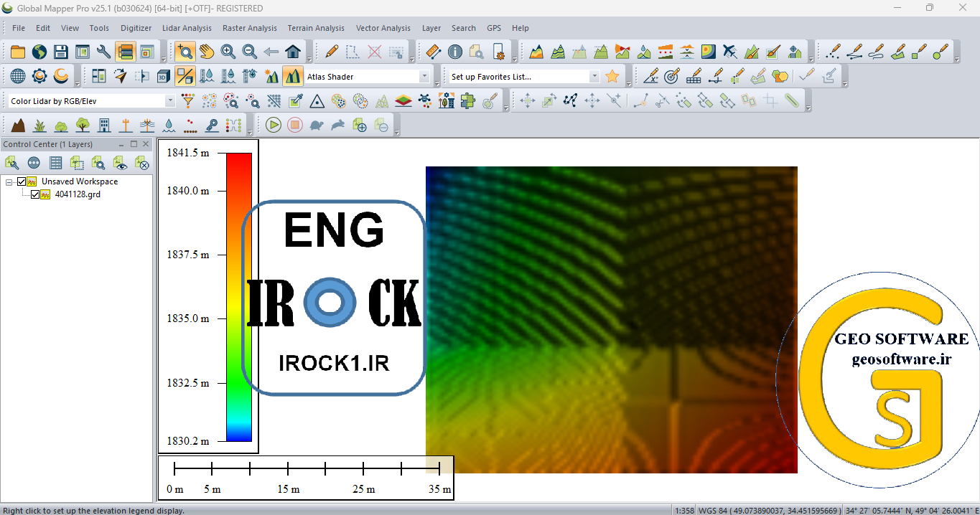
Task: Open the GPS menu
Action: pos(494,28)
